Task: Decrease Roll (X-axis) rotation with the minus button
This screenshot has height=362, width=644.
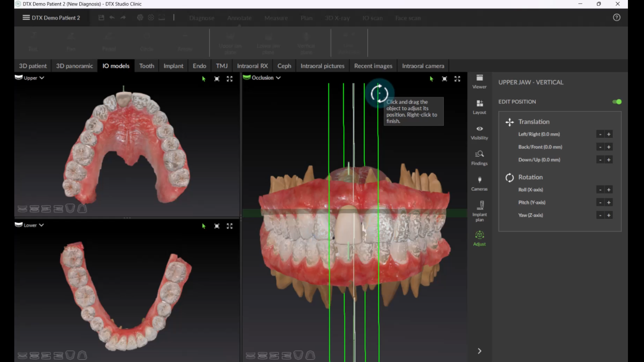Action: (x=600, y=190)
